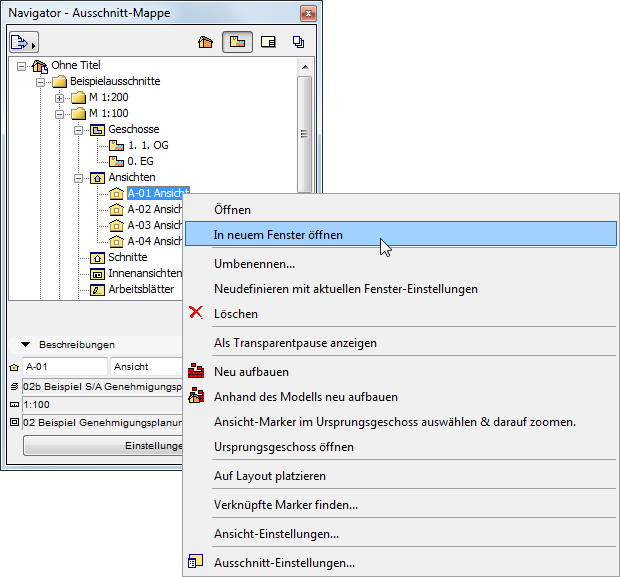Screen dimensions: 620x577
Task: Click the M 1:200 folder icon
Action: (x=78, y=98)
